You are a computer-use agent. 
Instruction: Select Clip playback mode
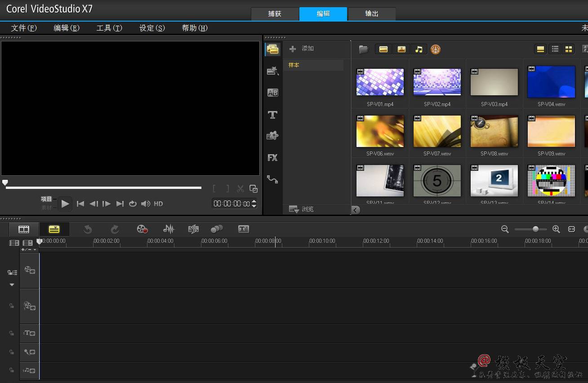click(47, 208)
